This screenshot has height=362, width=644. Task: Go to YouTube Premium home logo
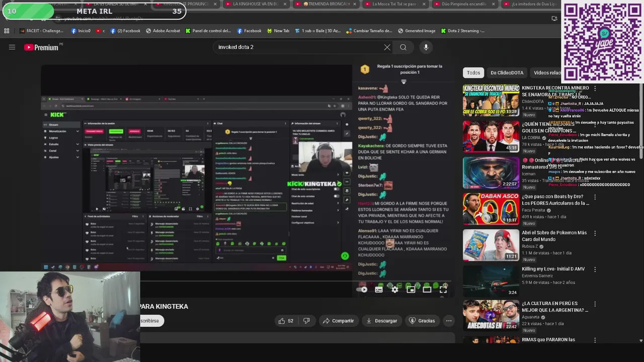click(x=42, y=47)
